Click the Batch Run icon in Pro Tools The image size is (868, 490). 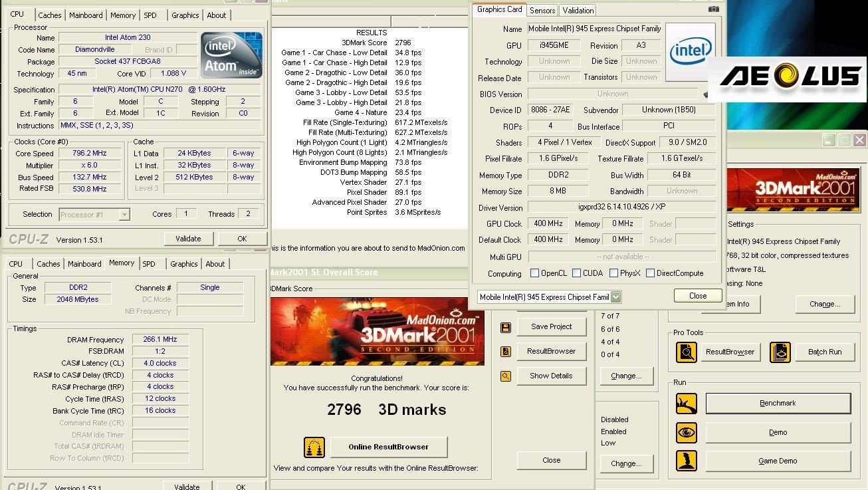pos(780,352)
